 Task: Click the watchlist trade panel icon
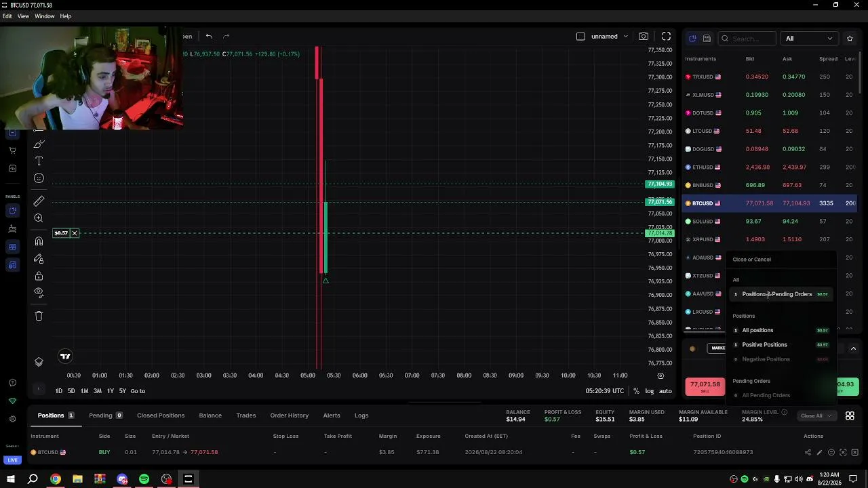(x=692, y=39)
